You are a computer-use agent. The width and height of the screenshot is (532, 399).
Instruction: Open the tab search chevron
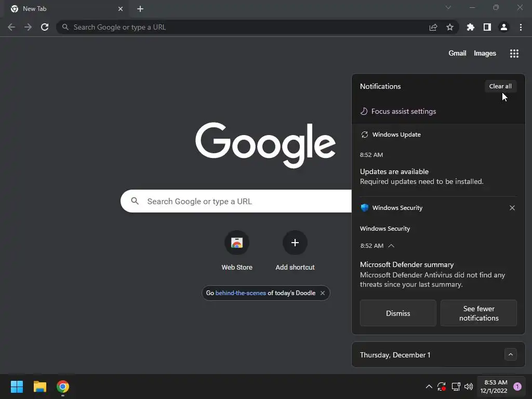click(448, 7)
